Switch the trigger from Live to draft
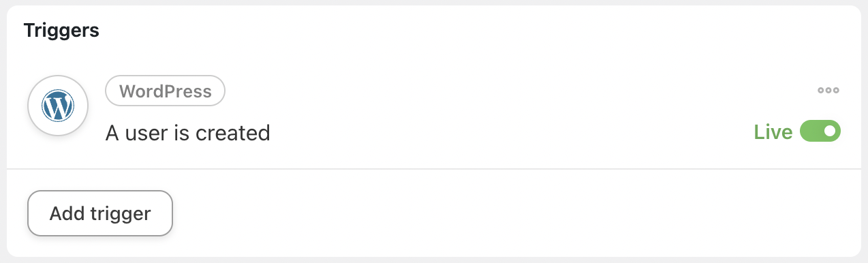This screenshot has width=868, height=263. [820, 131]
